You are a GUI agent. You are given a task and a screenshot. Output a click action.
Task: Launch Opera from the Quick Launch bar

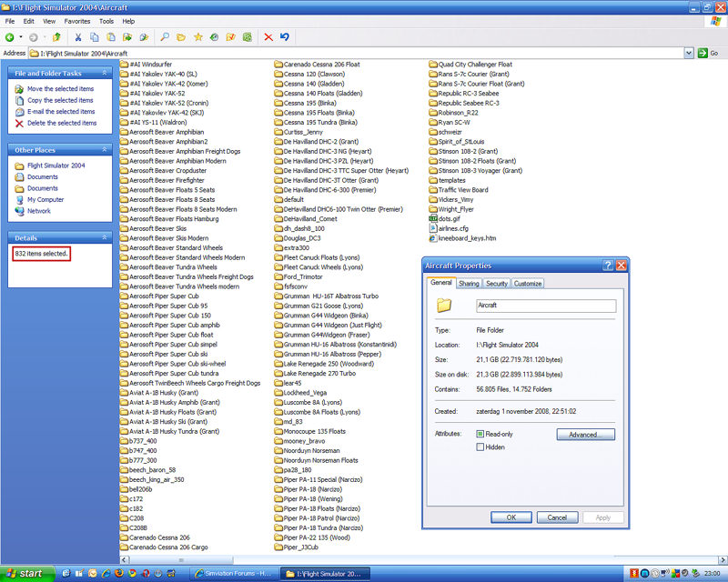(x=146, y=574)
